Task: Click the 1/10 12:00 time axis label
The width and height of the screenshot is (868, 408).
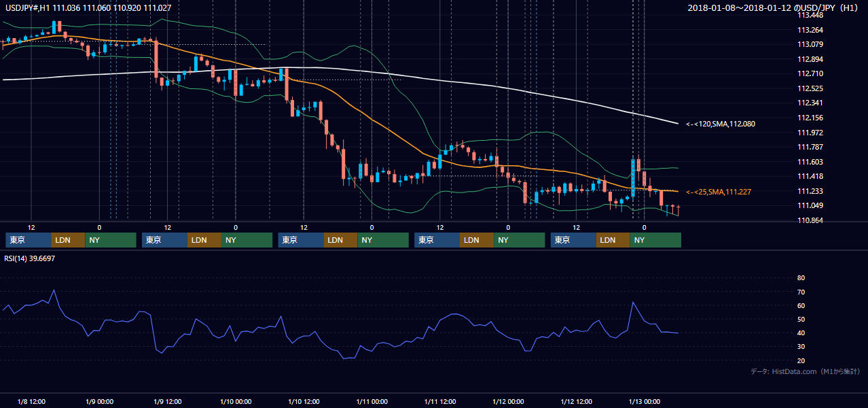Action: pos(303,402)
